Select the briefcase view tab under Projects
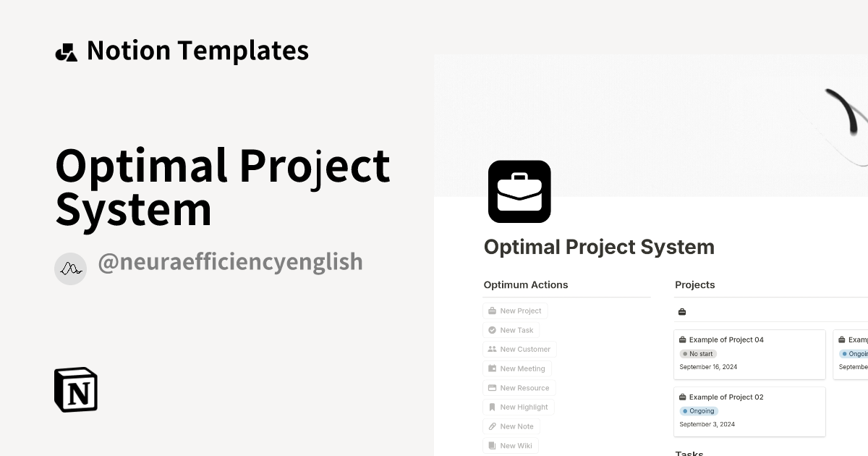The height and width of the screenshot is (456, 868). [682, 312]
